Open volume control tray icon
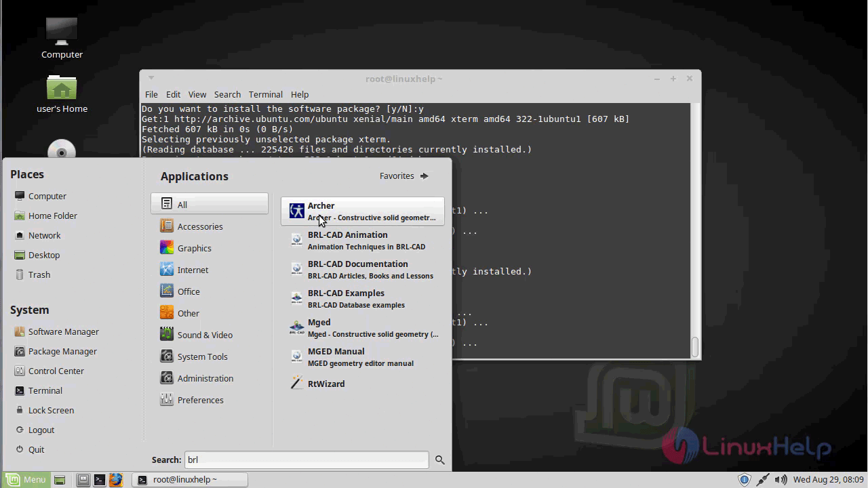 coord(781,480)
